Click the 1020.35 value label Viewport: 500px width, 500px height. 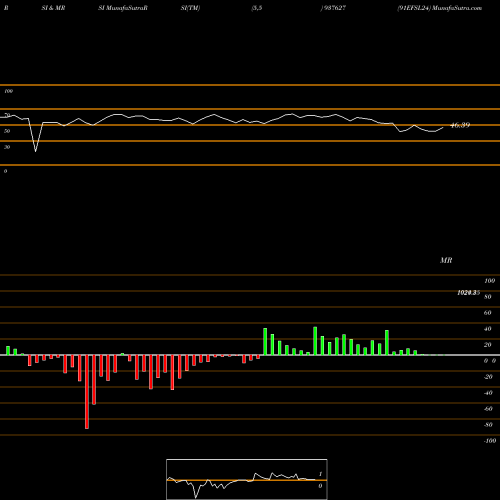click(x=468, y=293)
